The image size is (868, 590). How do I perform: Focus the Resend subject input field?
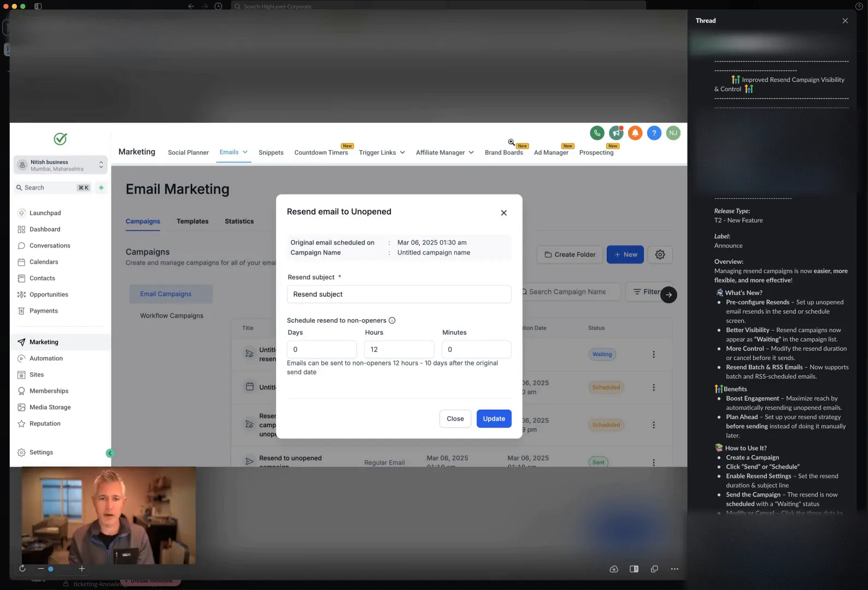399,294
